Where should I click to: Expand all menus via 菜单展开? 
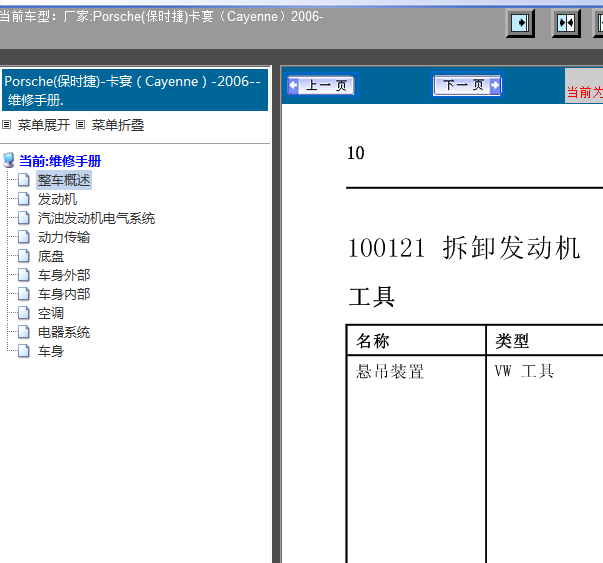[x=43, y=125]
